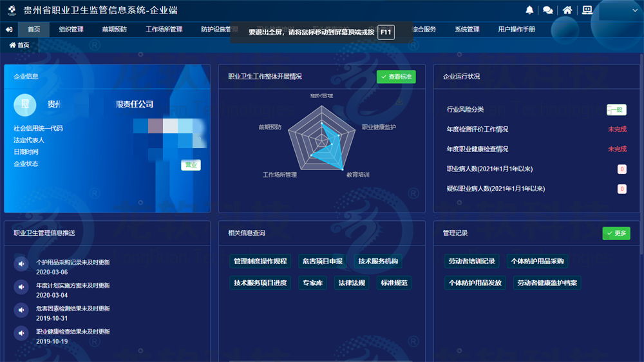644x362 pixels.
Task: Click the monitor screen icon in header
Action: (x=587, y=10)
